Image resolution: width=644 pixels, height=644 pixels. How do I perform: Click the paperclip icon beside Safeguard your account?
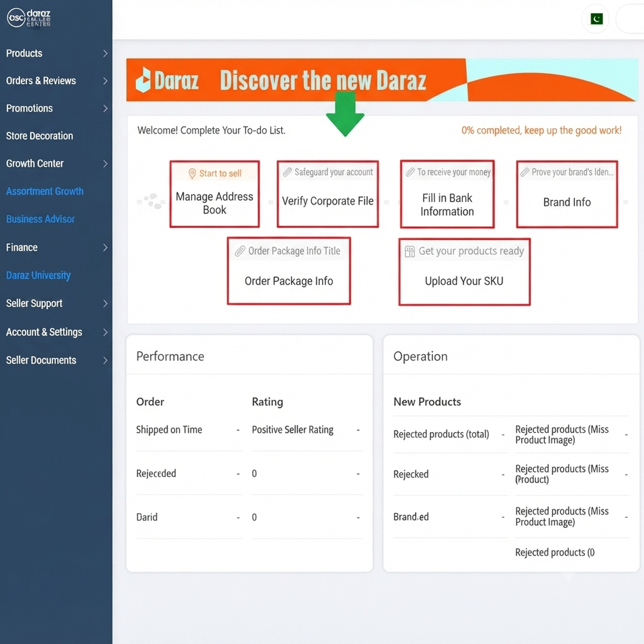pos(287,172)
